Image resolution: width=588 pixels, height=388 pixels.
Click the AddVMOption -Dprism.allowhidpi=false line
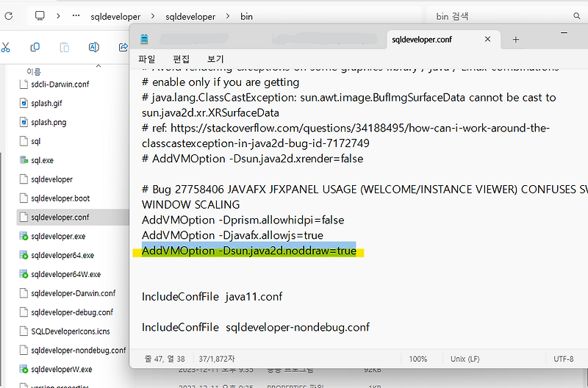coord(243,220)
